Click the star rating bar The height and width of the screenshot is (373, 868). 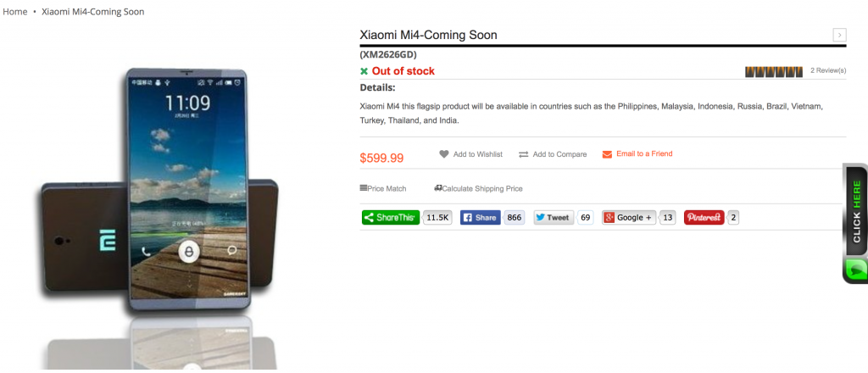coord(774,71)
